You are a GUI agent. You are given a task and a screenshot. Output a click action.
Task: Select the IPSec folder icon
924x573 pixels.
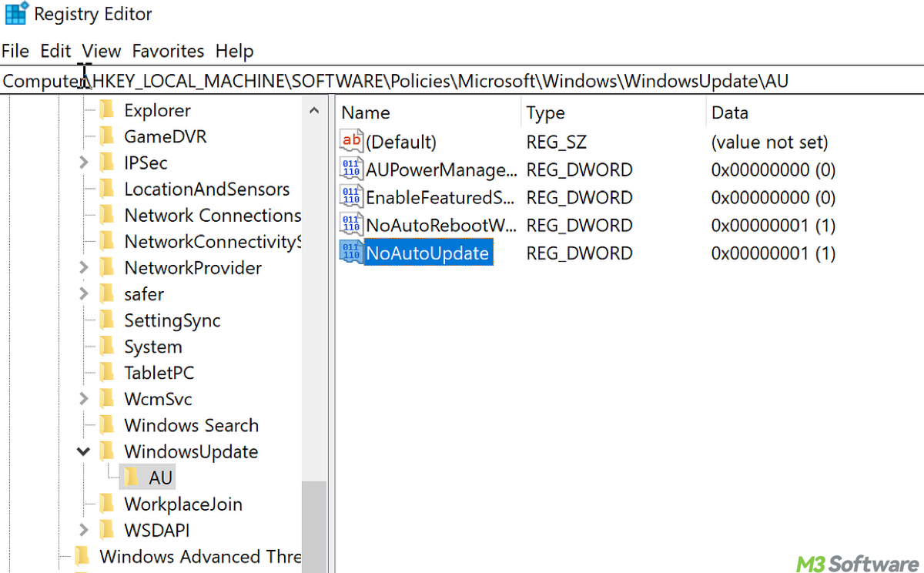(x=107, y=163)
